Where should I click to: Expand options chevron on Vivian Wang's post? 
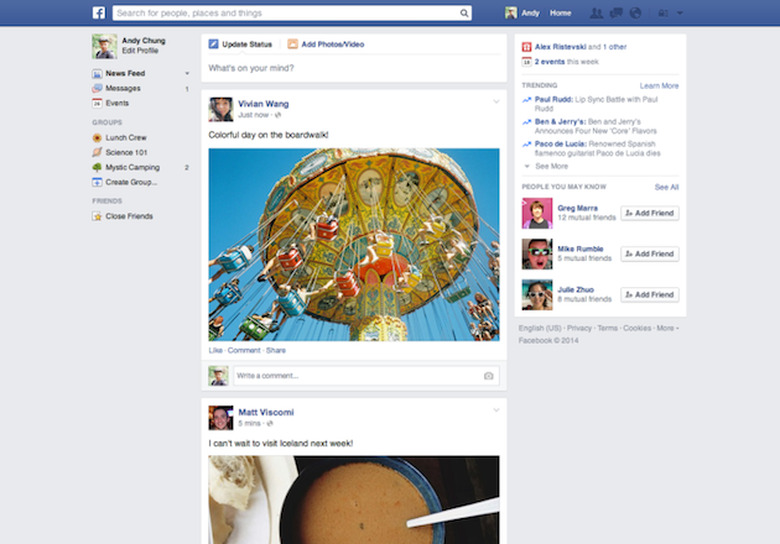[x=496, y=102]
